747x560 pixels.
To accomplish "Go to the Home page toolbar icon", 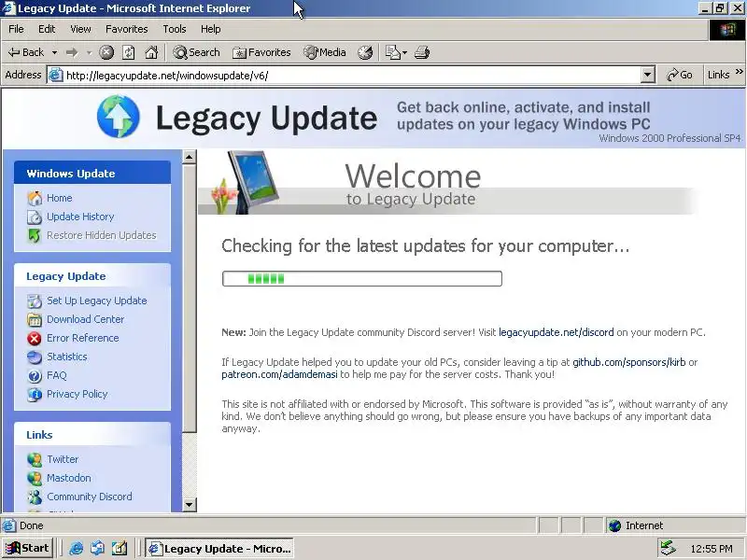I will pos(151,52).
